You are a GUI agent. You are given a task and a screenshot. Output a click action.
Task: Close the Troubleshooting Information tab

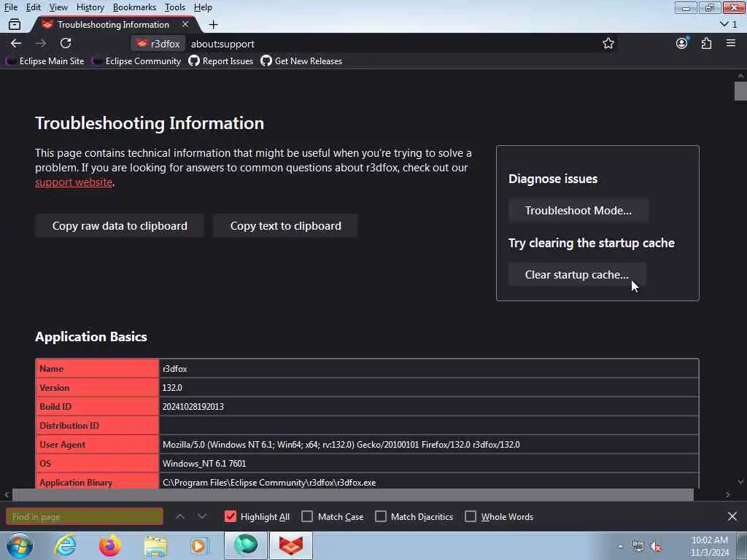[x=185, y=24]
